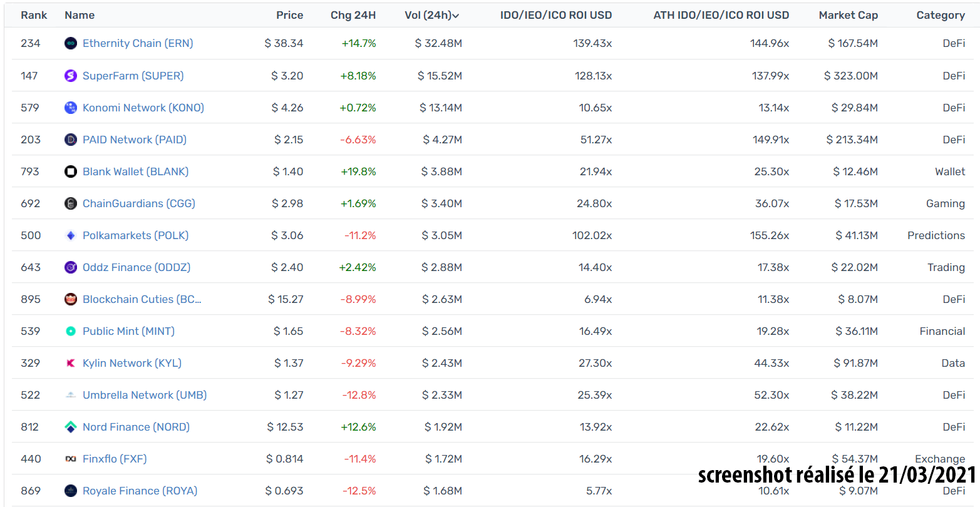Viewport: 980px width, 507px height.
Task: Sort table by Price column header
Action: coord(289,15)
